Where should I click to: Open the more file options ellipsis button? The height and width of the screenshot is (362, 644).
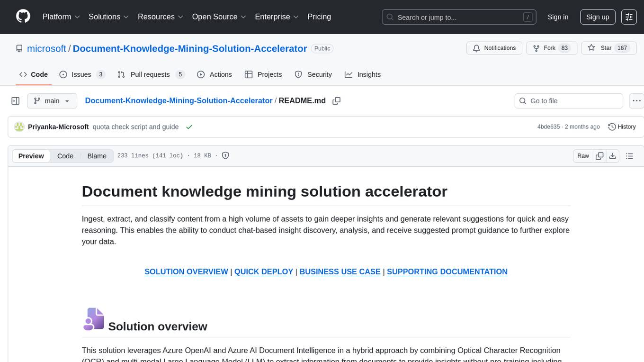[x=636, y=101]
